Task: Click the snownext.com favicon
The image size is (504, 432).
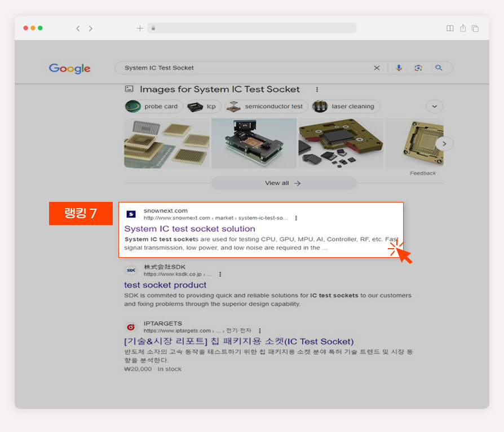Action: [131, 214]
